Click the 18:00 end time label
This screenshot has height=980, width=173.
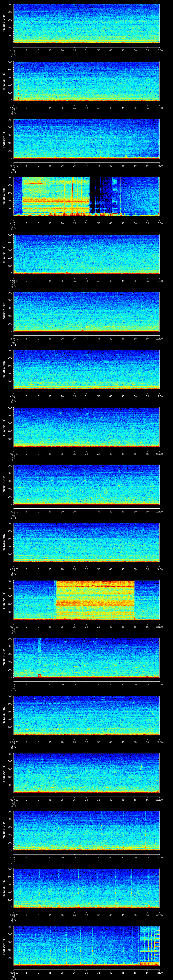click(160, 223)
